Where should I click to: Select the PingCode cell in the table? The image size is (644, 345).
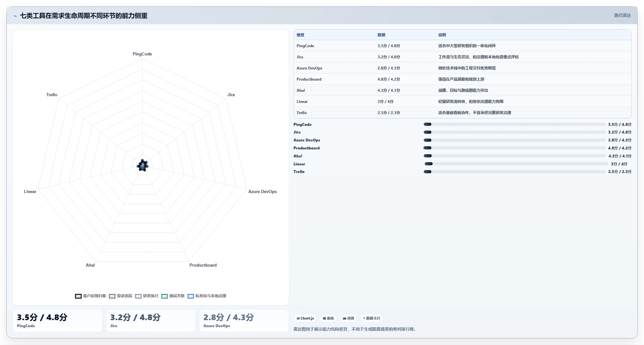[x=305, y=46]
